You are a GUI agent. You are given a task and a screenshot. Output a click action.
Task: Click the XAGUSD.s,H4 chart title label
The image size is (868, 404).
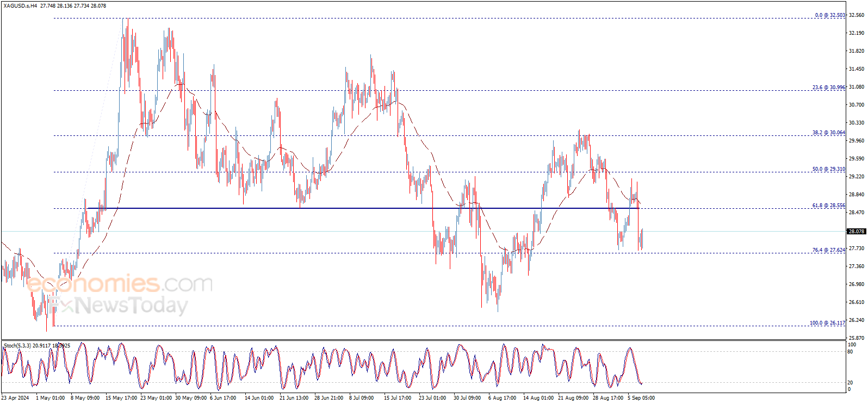tap(20, 6)
